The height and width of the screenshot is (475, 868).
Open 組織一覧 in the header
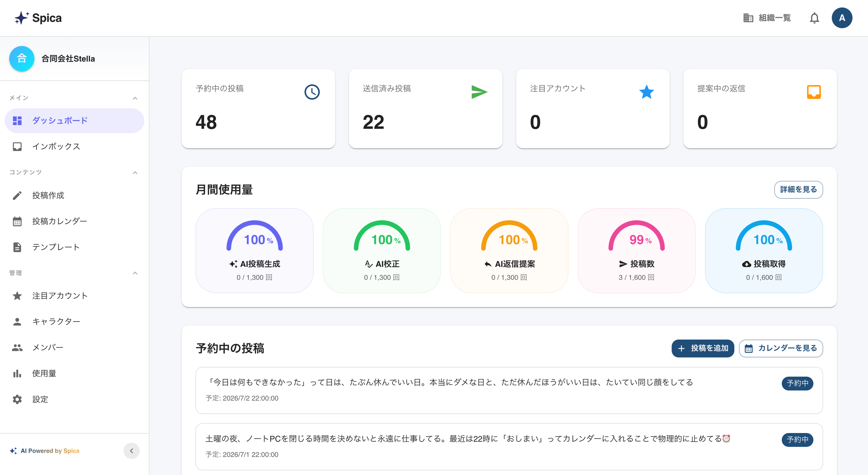(767, 18)
